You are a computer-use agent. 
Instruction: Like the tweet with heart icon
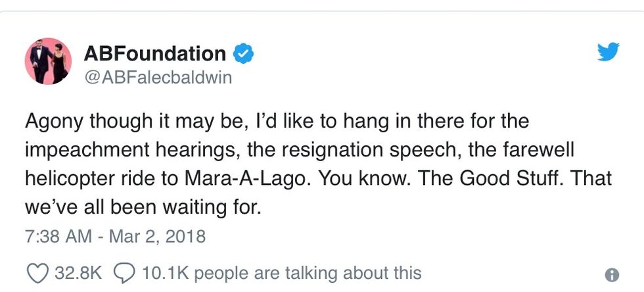tap(39, 272)
